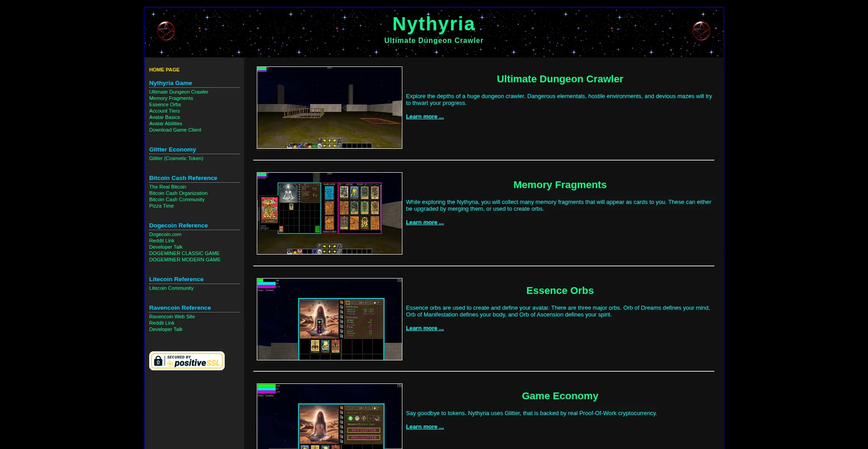
Task: Open the Glitter Economy sidebar section
Action: tap(172, 150)
